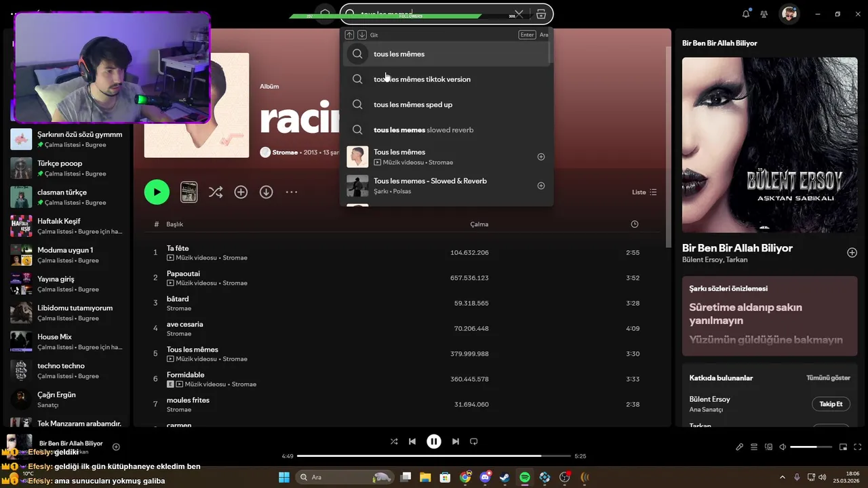Select suggestion 'tous les memes slowed reverb'
Viewport: 868px width, 488px height.
448,129
